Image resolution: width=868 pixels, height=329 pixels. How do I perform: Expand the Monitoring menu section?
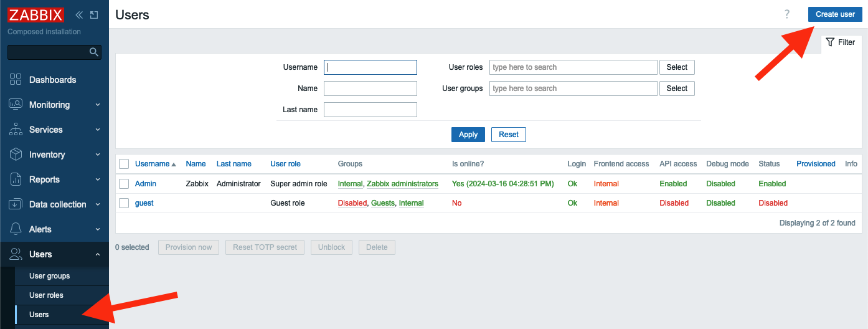54,105
